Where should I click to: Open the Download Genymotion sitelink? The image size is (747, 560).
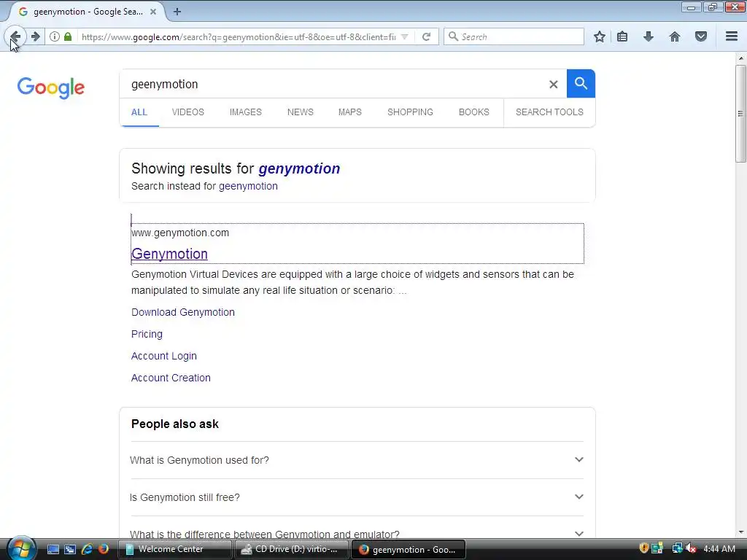(x=183, y=312)
